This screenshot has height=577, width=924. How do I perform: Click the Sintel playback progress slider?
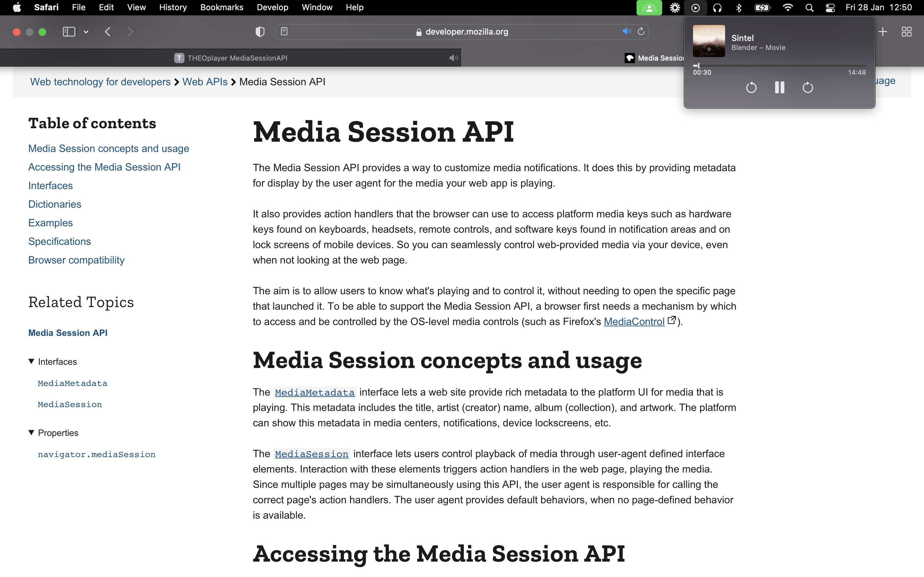pos(779,65)
